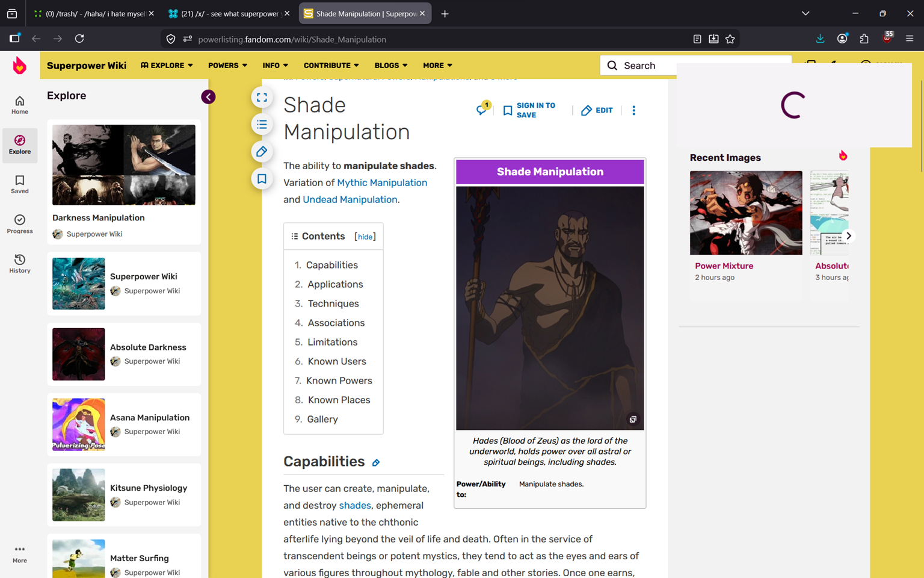Toggle the browser sidebar button
924x578 pixels.
[x=14, y=39]
